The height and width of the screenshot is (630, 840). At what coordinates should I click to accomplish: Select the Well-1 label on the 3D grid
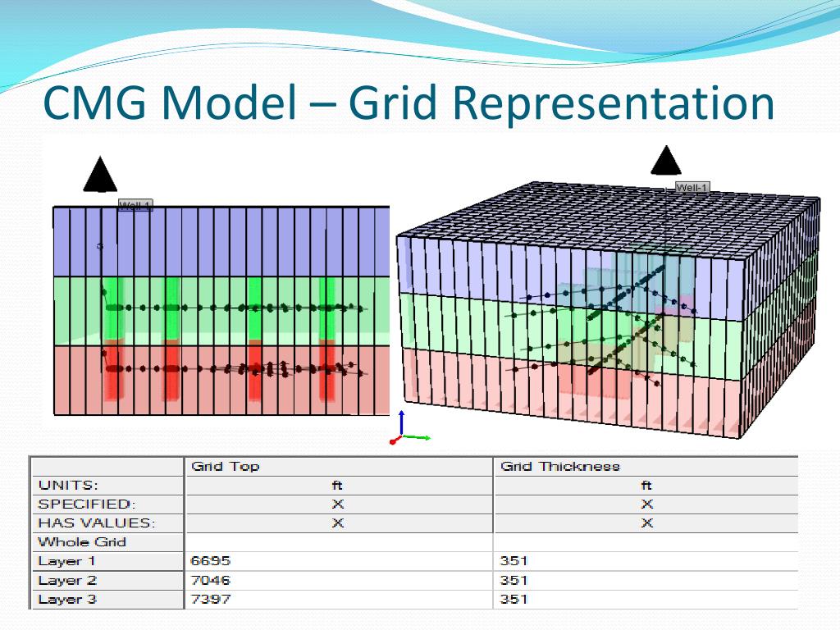point(692,187)
